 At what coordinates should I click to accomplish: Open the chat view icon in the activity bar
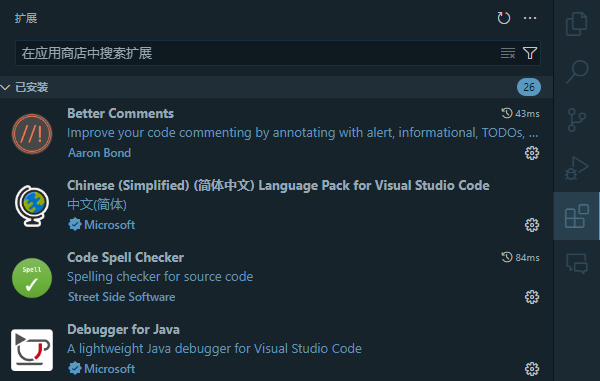(577, 264)
